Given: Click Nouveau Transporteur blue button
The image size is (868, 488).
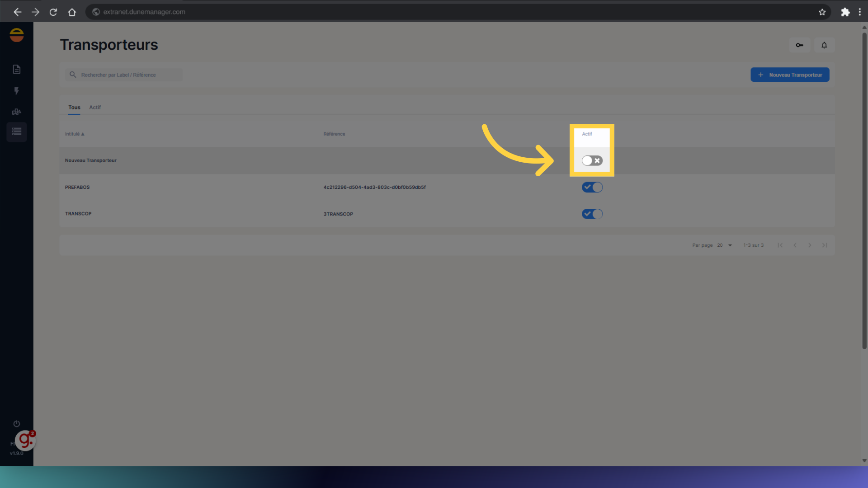Looking at the screenshot, I should [790, 75].
